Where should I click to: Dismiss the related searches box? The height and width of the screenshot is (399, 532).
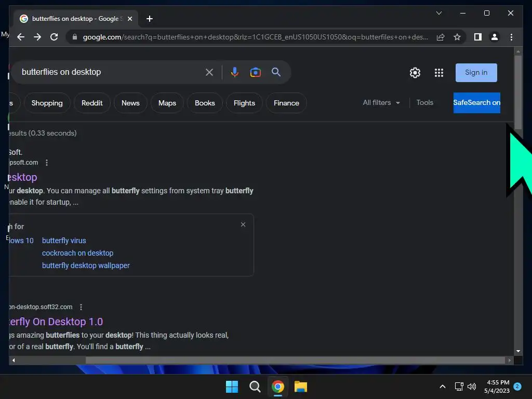coord(243,224)
